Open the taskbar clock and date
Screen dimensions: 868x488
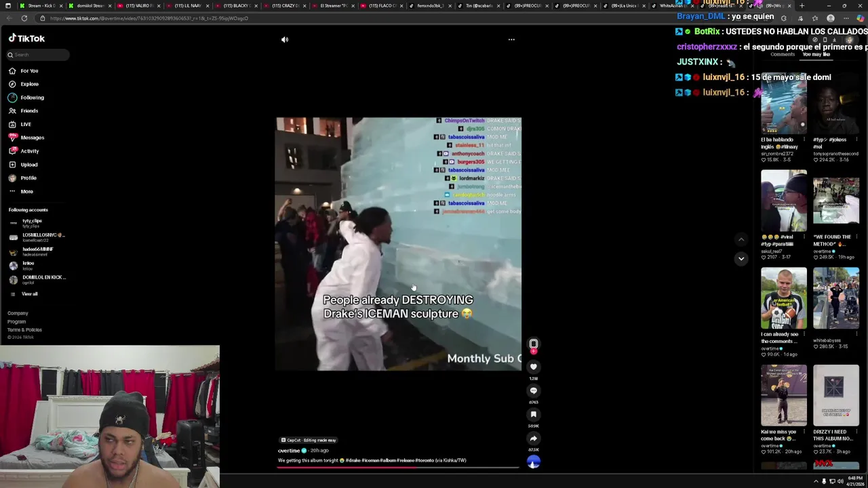(855, 481)
